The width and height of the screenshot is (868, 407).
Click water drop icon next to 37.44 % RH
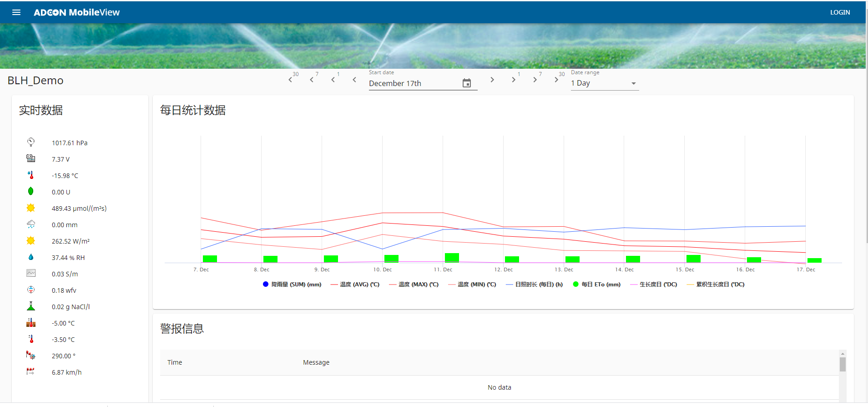coord(31,257)
